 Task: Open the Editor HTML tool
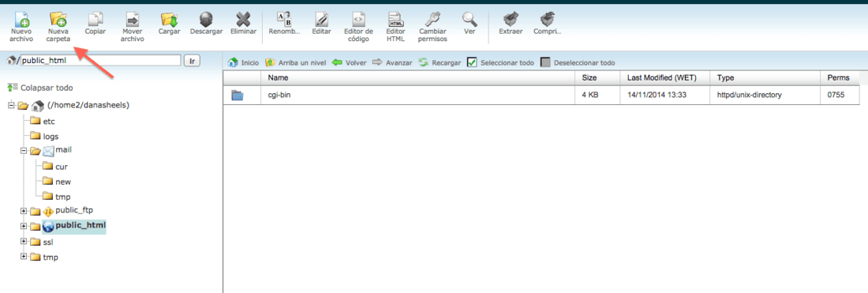(396, 27)
